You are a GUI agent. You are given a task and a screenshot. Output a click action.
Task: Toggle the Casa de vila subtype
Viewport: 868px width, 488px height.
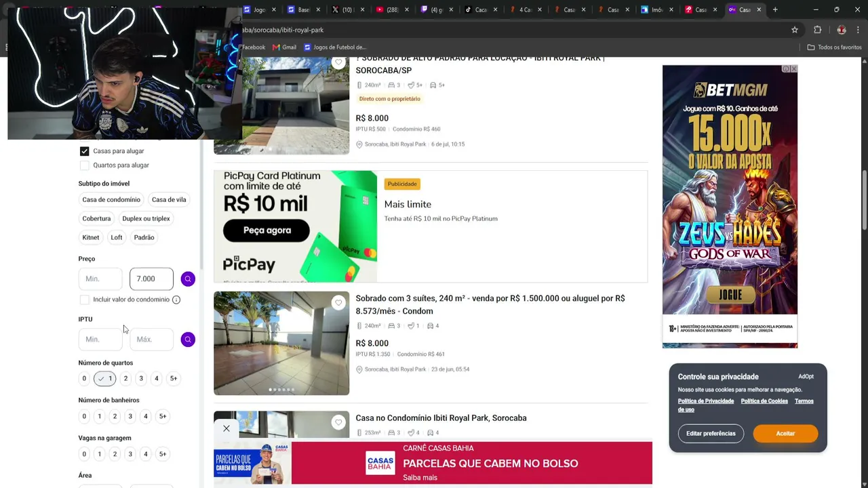click(x=169, y=200)
